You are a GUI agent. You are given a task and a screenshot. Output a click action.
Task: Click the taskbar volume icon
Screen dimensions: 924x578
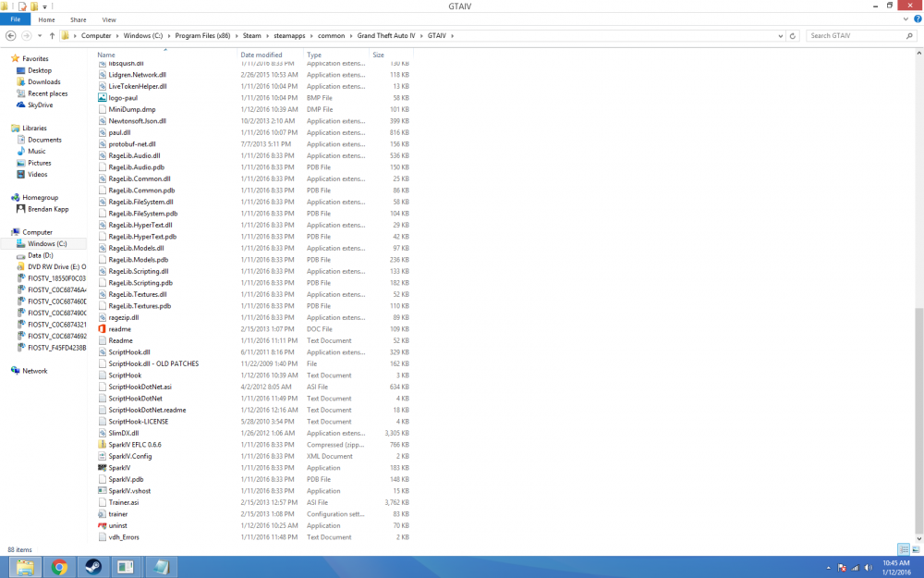point(868,568)
